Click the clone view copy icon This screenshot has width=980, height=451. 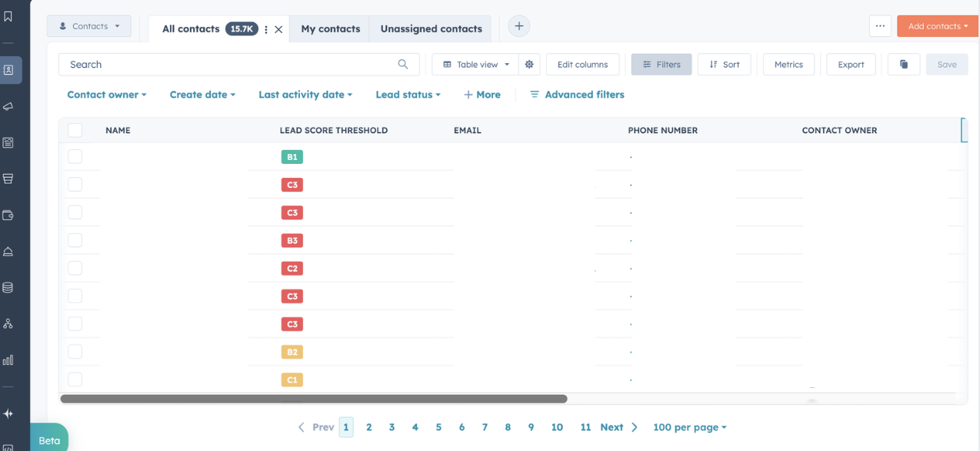tap(904, 65)
